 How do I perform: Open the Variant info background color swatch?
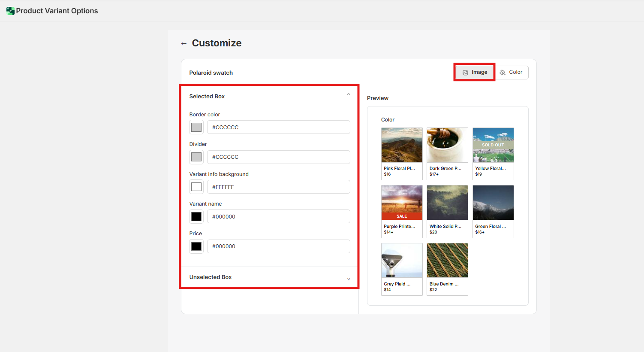coord(196,187)
